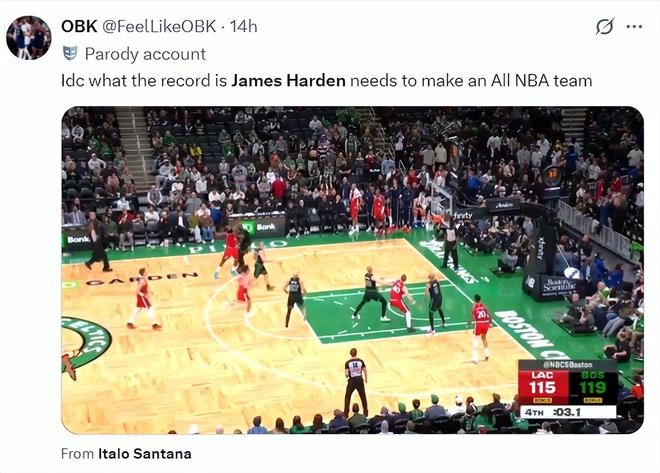
Task: Click the bold James Harden text
Action: point(288,80)
